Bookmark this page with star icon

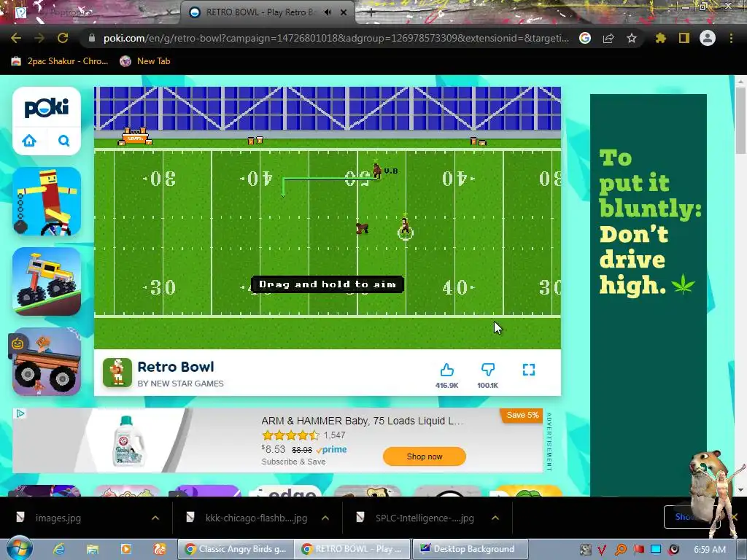632,38
